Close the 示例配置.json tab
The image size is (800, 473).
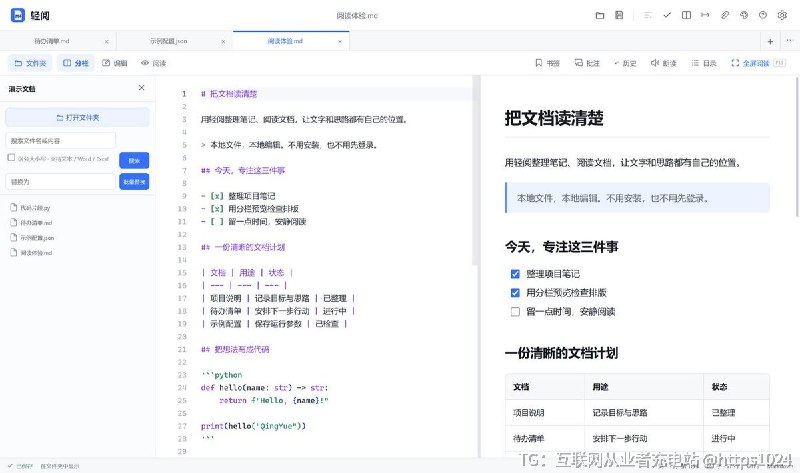223,41
